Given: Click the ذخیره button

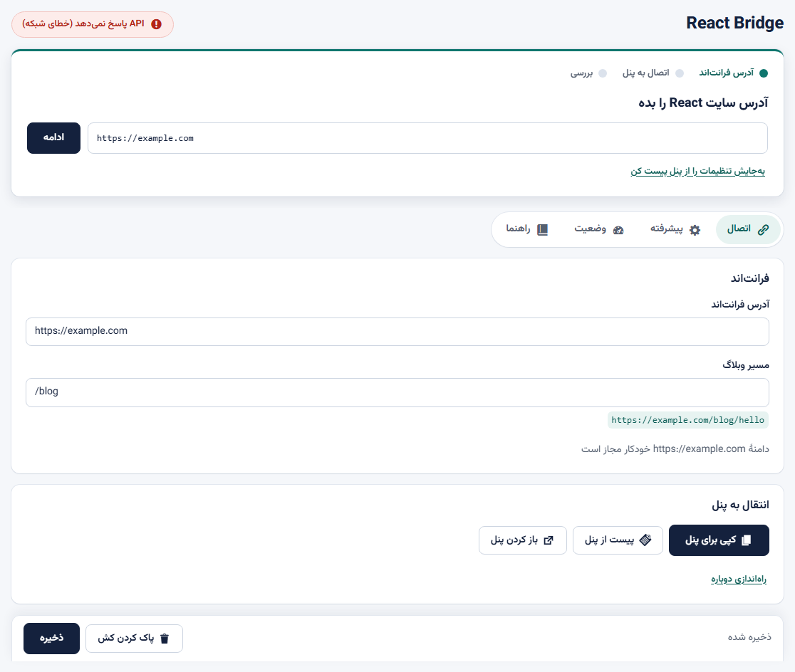Looking at the screenshot, I should coord(52,639).
